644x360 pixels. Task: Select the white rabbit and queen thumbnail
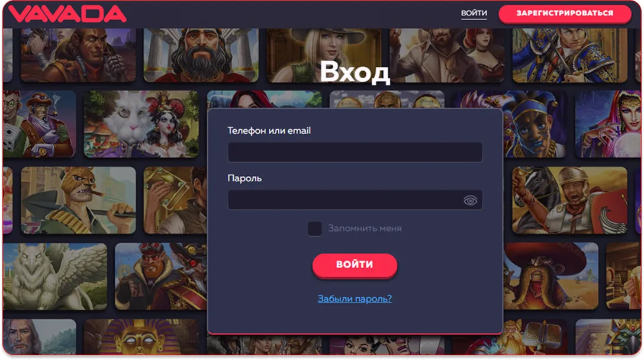141,124
